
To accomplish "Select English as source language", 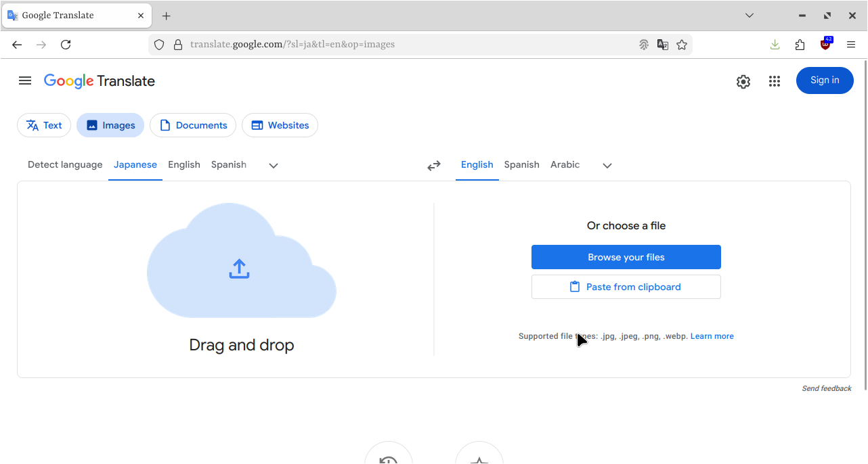I will pyautogui.click(x=184, y=164).
